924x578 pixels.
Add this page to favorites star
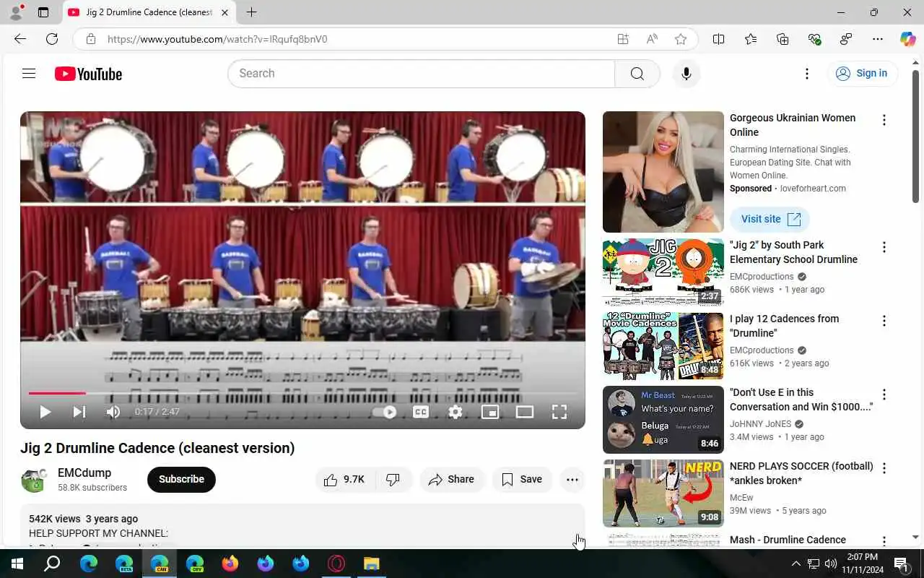(681, 39)
